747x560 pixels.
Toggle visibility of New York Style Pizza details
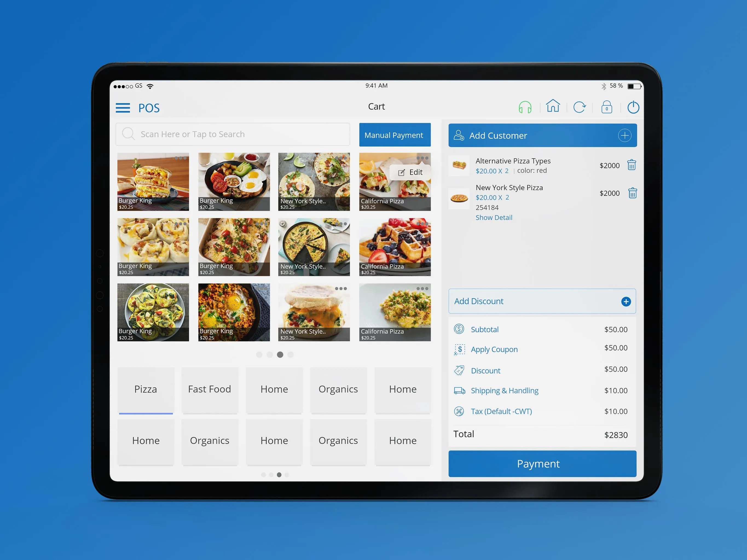493,218
